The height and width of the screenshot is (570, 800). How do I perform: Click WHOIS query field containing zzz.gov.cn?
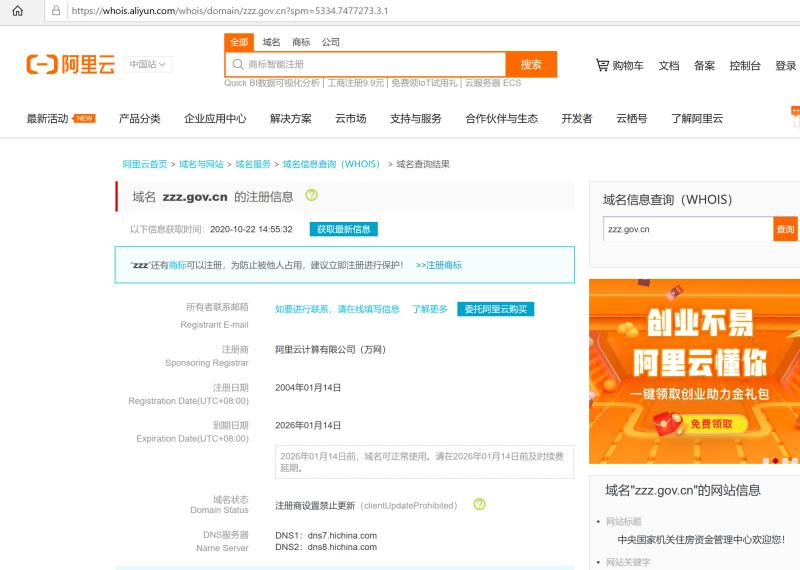[x=688, y=229]
